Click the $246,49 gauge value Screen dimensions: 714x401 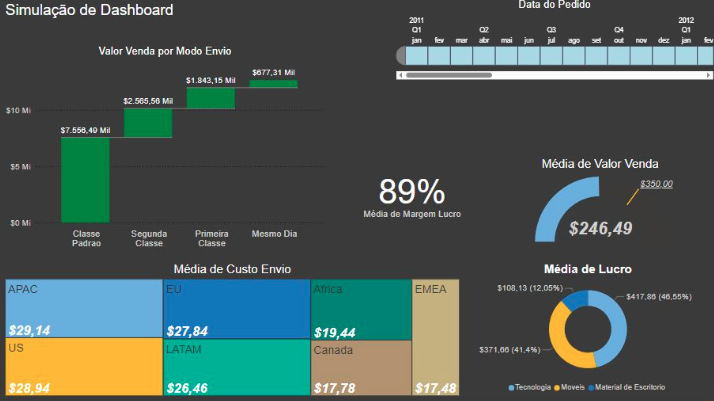tap(600, 228)
